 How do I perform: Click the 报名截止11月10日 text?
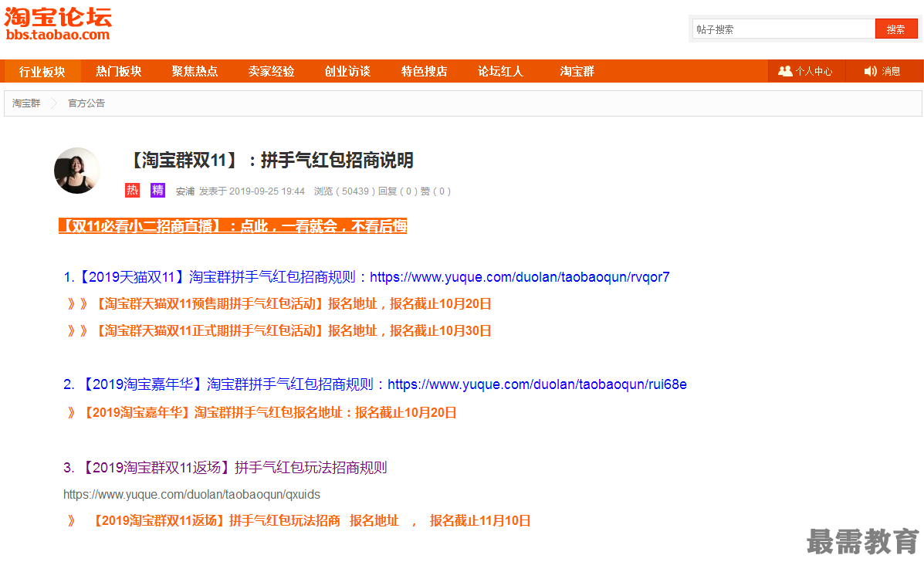click(x=480, y=521)
